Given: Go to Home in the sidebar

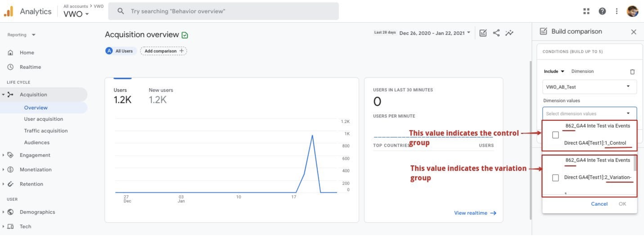Looking at the screenshot, I should pyautogui.click(x=27, y=53).
